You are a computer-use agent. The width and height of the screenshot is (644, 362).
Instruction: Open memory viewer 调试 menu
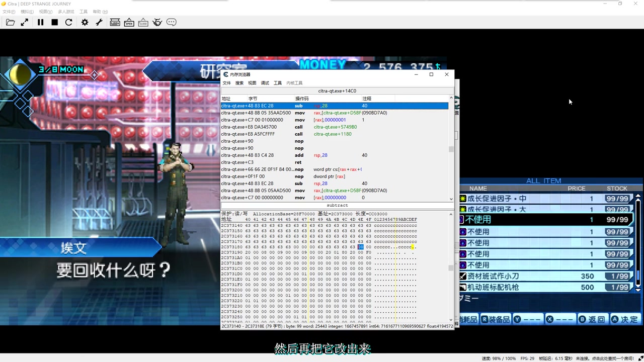click(x=265, y=83)
